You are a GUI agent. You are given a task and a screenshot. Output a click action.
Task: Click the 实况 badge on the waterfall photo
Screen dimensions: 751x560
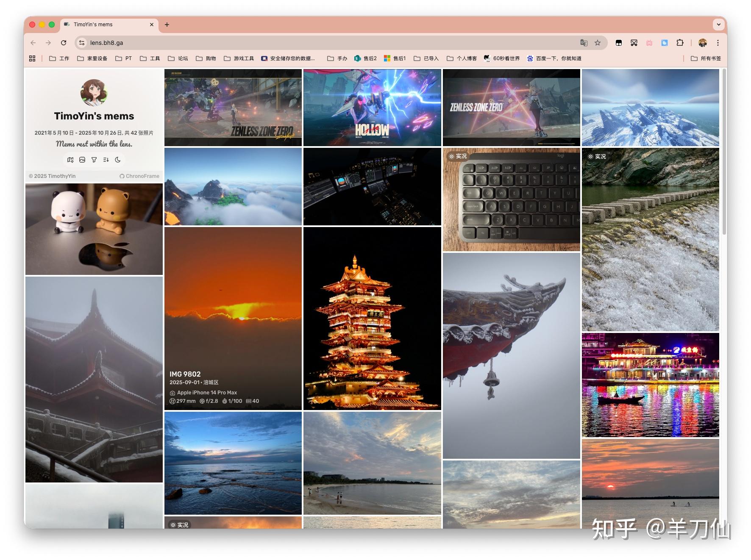coord(597,156)
